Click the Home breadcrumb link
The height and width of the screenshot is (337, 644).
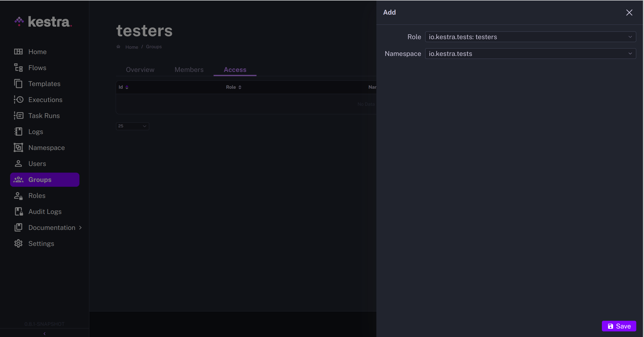pyautogui.click(x=132, y=47)
